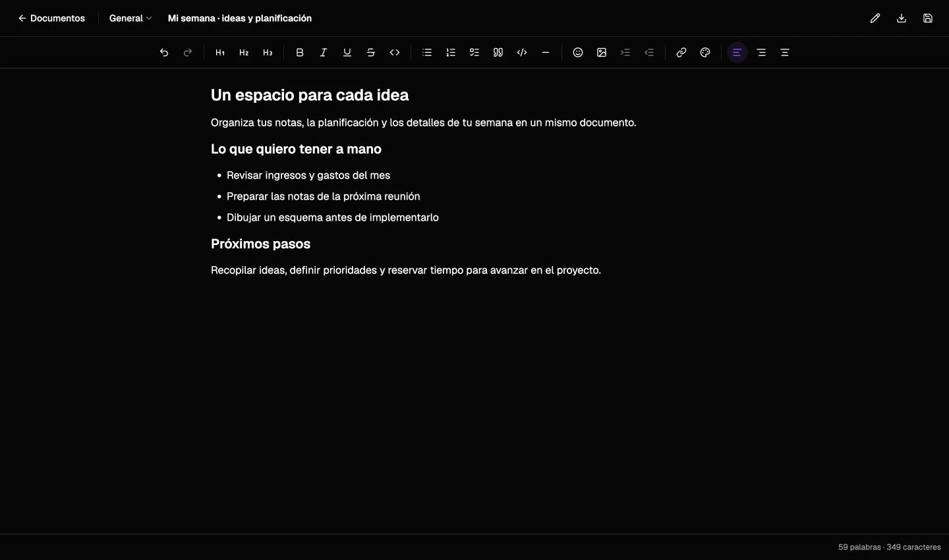Viewport: 949px width, 560px height.
Task: Download the document
Action: click(902, 18)
